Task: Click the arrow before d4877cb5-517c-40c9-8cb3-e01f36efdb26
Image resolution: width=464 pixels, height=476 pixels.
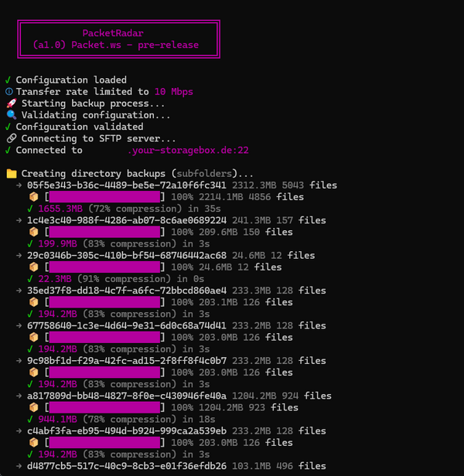Action: tap(19, 466)
